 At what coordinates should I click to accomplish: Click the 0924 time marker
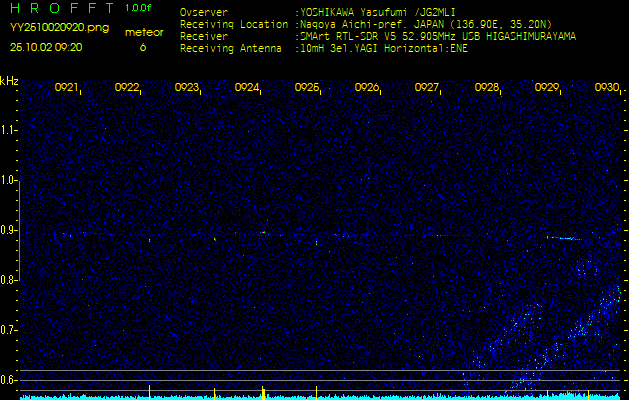[x=246, y=87]
